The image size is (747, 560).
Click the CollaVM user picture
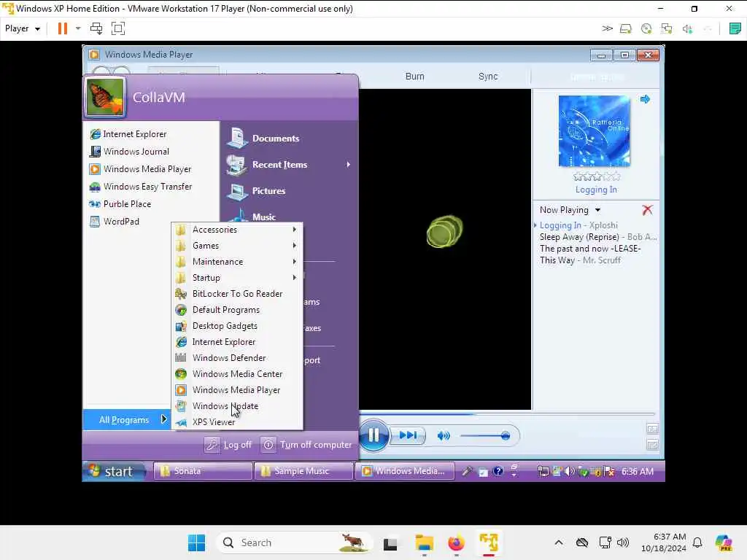(105, 97)
